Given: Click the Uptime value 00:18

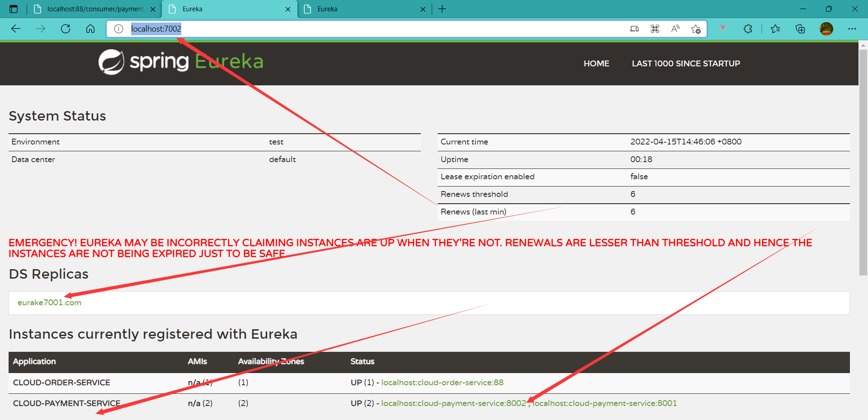Looking at the screenshot, I should (641, 159).
